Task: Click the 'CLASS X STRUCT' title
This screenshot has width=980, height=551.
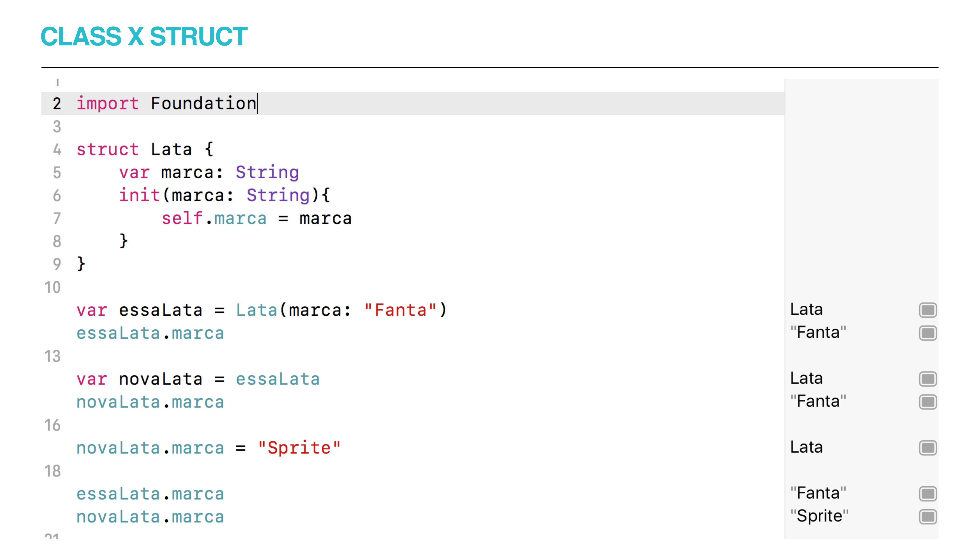Action: tap(144, 36)
